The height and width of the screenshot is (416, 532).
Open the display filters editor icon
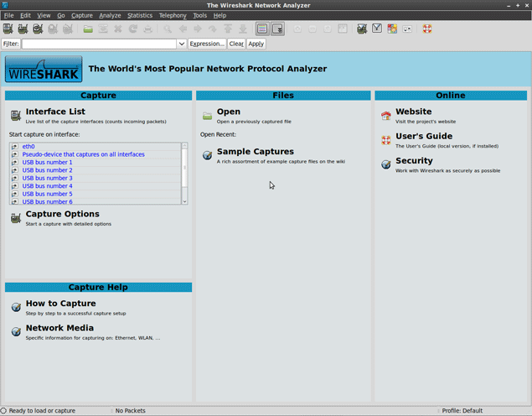tap(377, 29)
